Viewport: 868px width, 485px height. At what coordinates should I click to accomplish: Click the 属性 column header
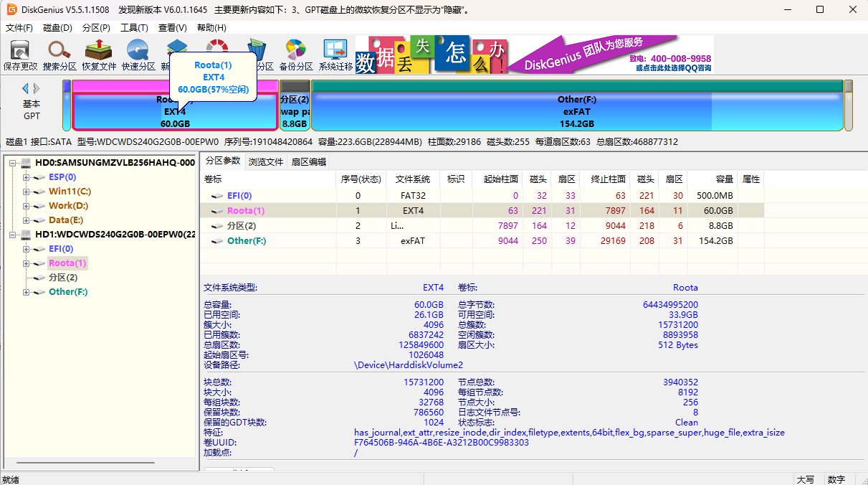[751, 179]
